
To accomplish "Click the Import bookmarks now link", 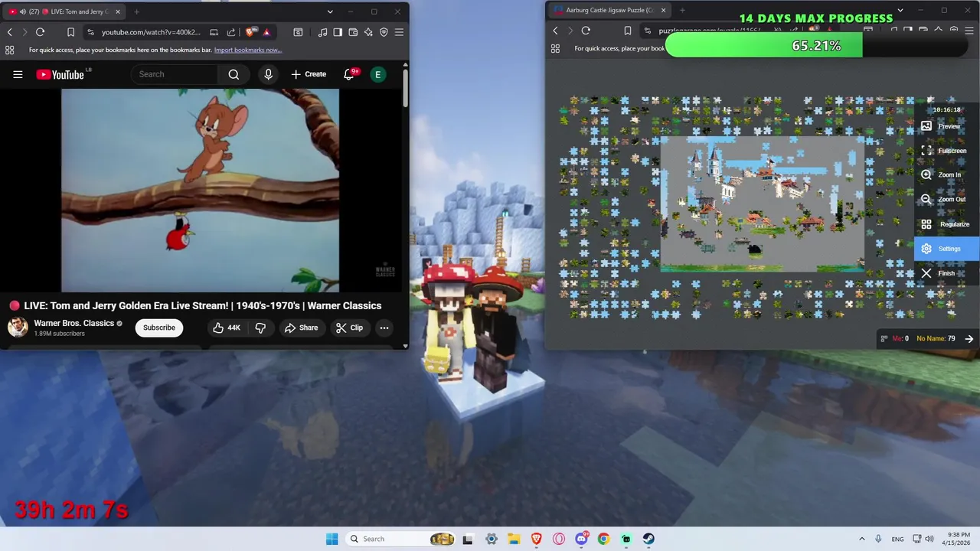I will coord(248,50).
